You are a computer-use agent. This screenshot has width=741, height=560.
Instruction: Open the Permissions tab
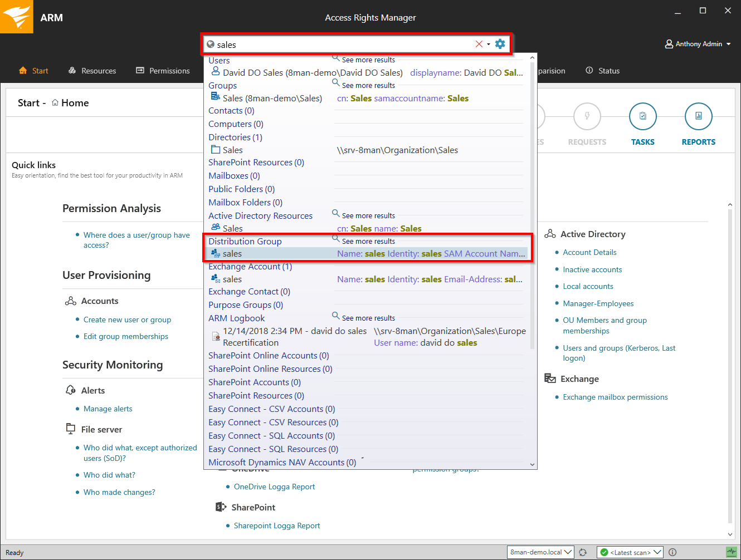point(163,71)
